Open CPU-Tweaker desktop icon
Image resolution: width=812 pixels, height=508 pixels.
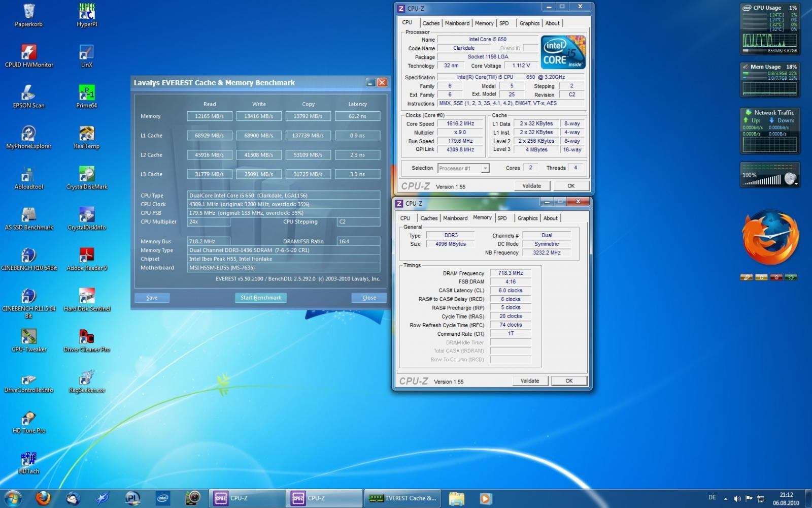click(x=29, y=340)
